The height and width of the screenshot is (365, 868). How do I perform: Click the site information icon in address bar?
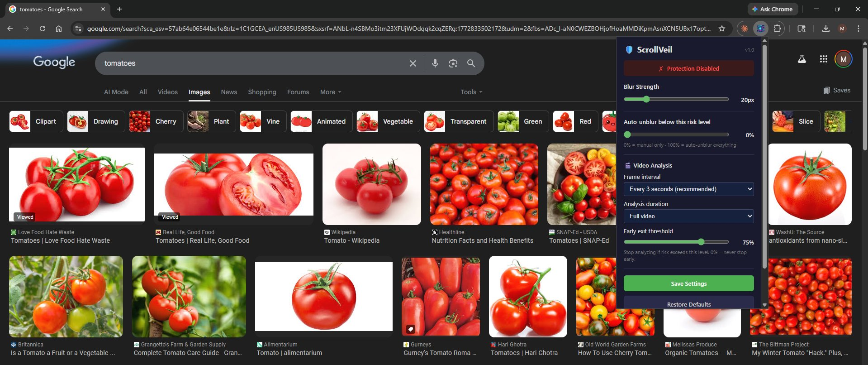(x=78, y=29)
